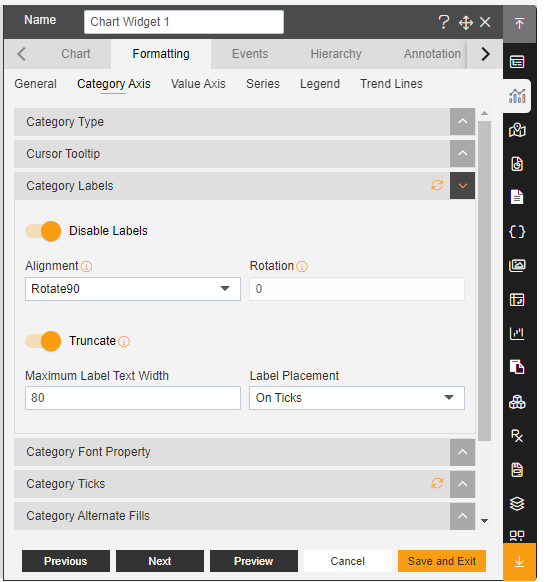Reset Category Labels with refresh icon
550x582 pixels.
coord(437,185)
